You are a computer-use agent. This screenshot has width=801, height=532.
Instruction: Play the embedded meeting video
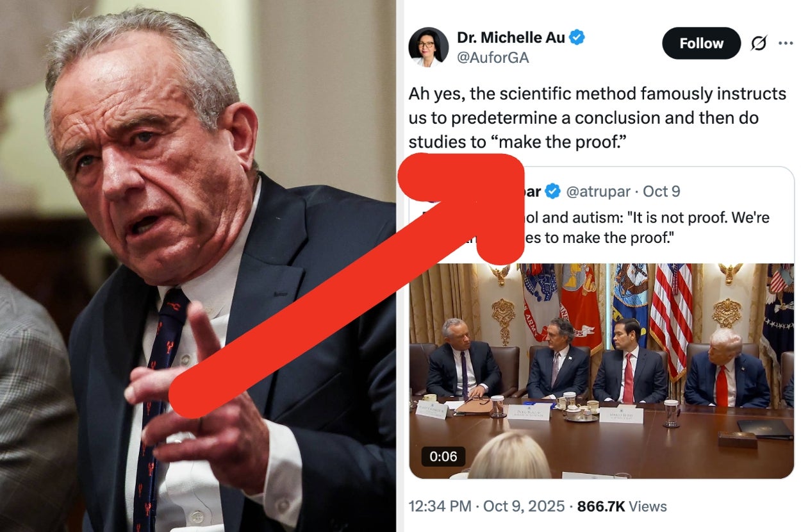(x=602, y=371)
